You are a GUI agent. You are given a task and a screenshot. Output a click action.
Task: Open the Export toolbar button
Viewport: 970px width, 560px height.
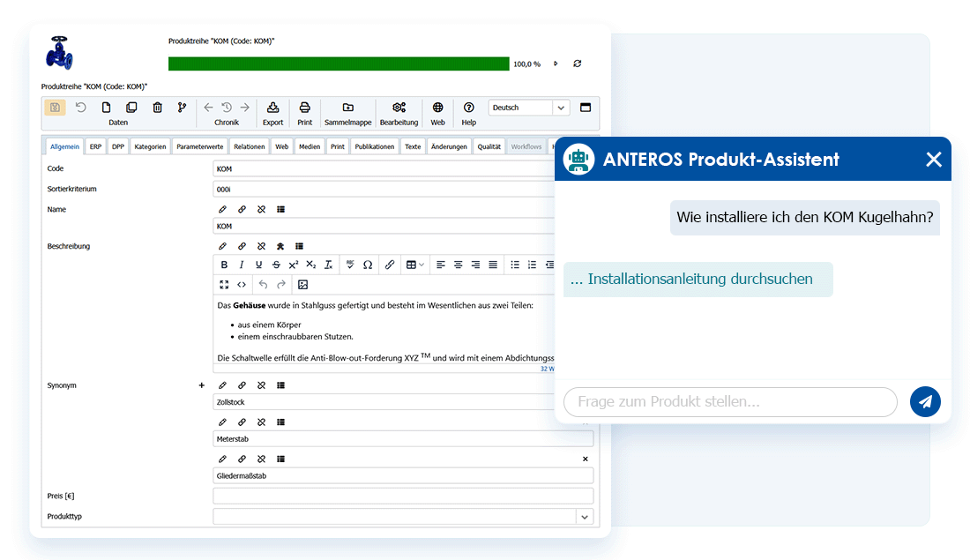272,113
